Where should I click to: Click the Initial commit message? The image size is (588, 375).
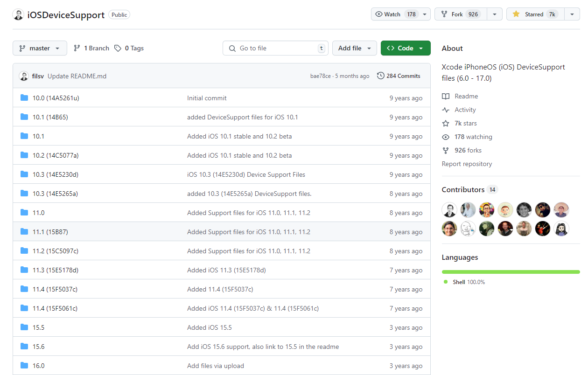click(207, 98)
